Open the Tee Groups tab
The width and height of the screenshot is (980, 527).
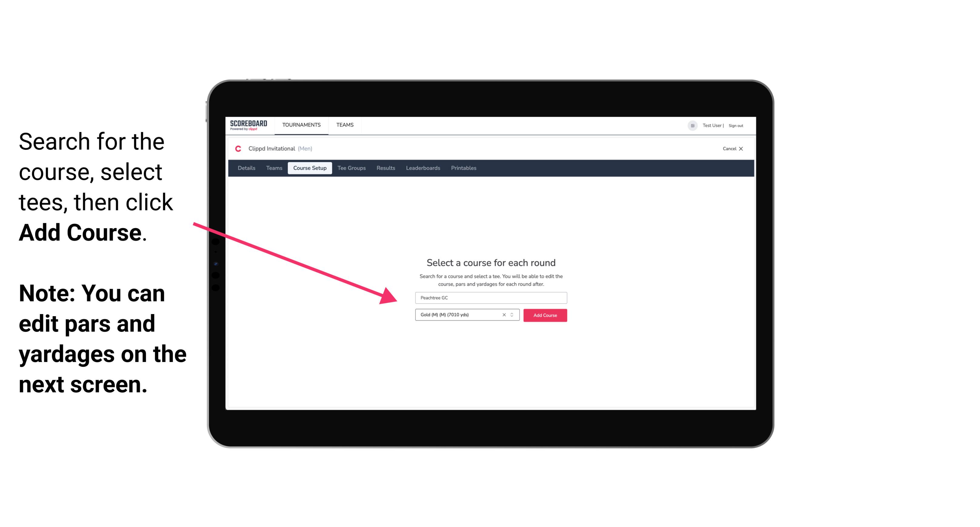point(351,168)
